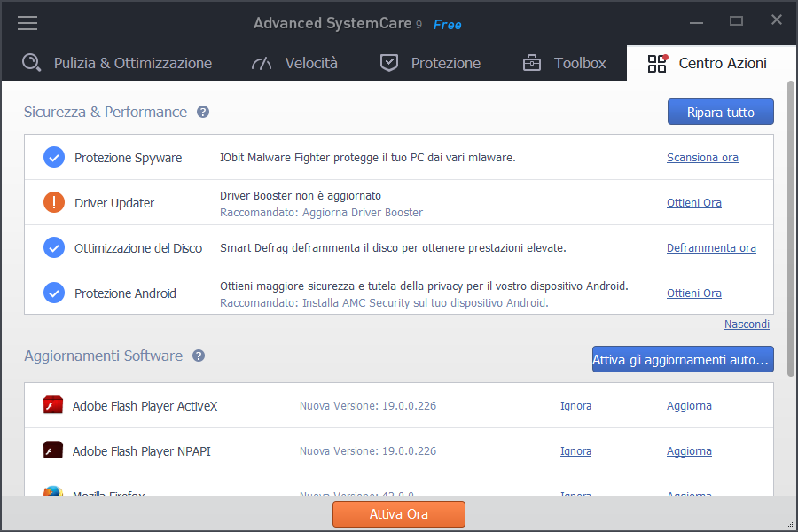
Task: Click the Protezione shield icon
Action: click(389, 63)
